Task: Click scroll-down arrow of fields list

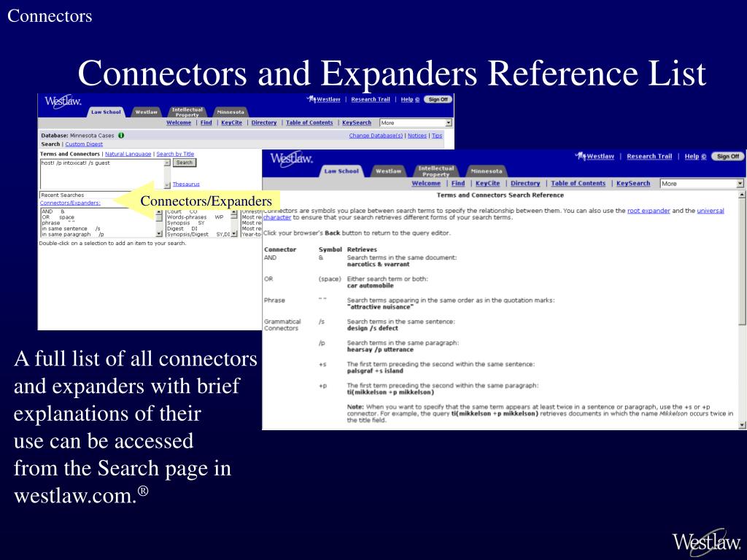Action: 234,234
